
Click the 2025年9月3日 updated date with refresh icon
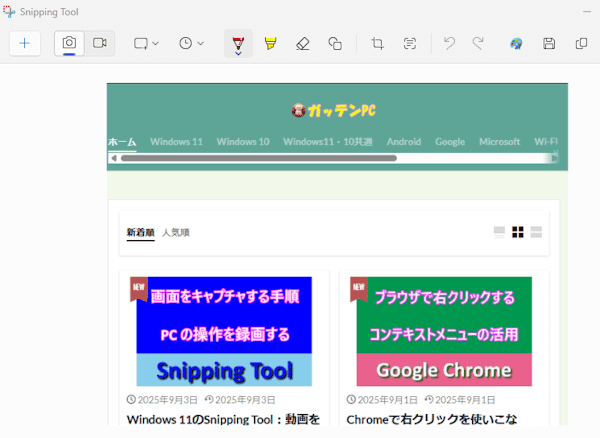click(240, 400)
